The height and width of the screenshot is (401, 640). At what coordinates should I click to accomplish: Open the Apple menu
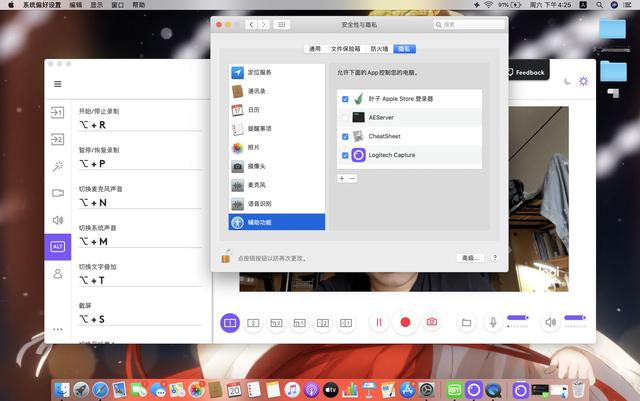point(11,5)
